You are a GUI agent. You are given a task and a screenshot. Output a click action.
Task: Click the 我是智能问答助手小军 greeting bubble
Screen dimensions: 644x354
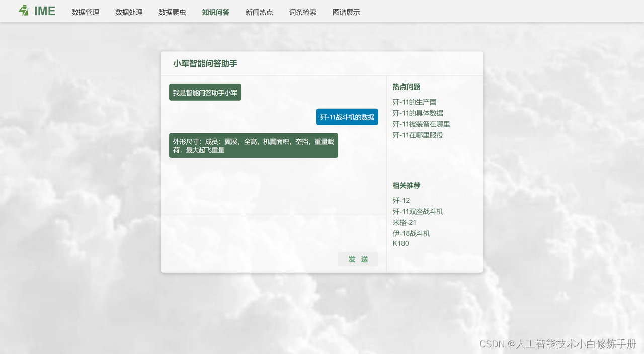(205, 93)
